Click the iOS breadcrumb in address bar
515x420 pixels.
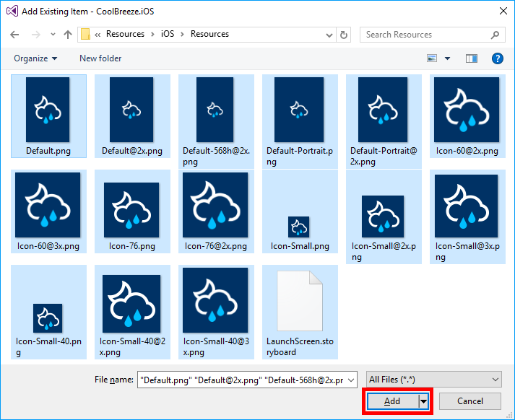(x=168, y=35)
